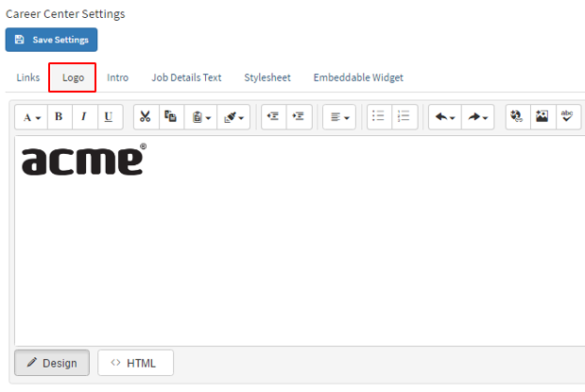The width and height of the screenshot is (585, 392).
Task: Switch to the Stylesheet tab
Action: pos(267,77)
